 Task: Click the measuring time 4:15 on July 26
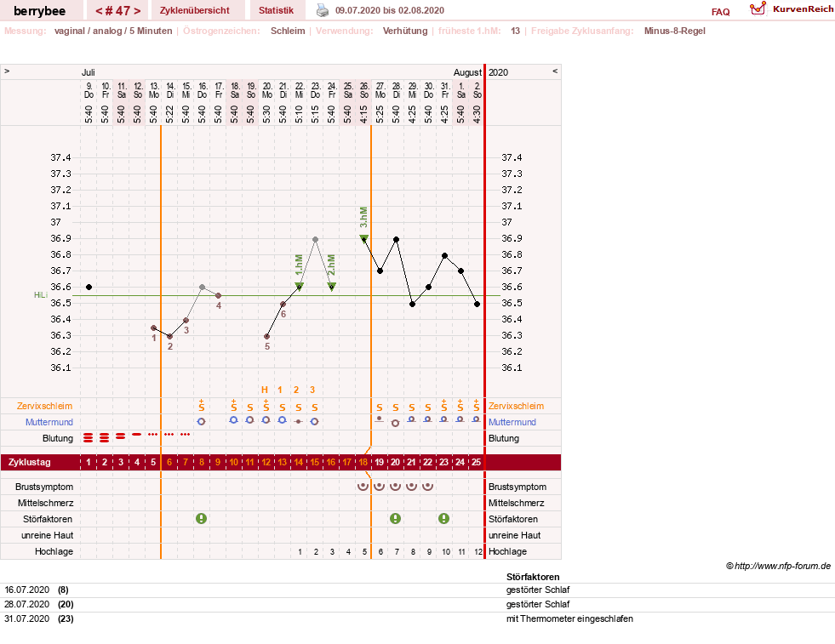(364, 114)
